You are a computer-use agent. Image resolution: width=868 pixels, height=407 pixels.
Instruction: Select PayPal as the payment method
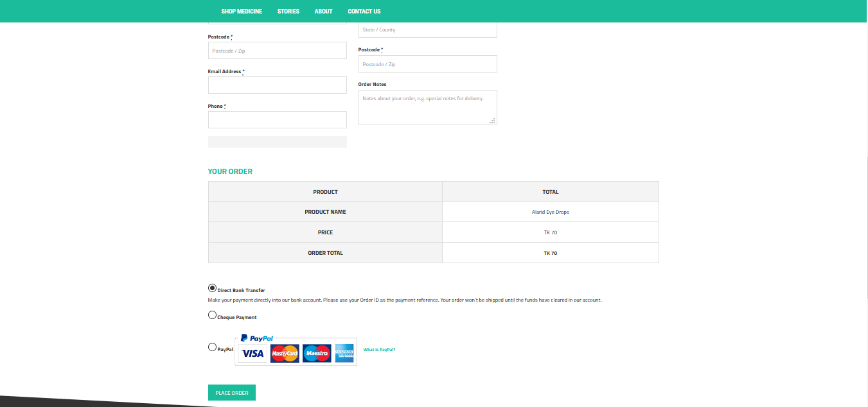(212, 347)
